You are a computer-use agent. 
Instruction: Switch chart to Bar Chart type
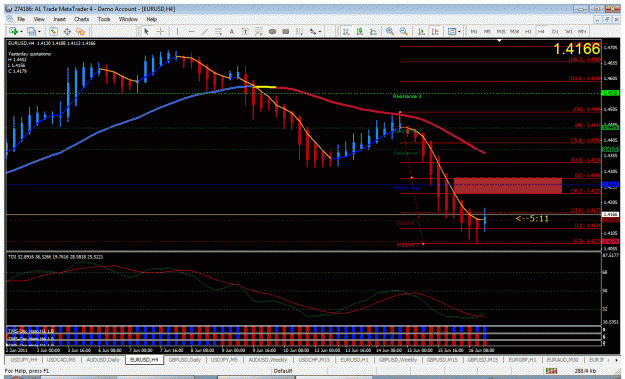[346, 31]
